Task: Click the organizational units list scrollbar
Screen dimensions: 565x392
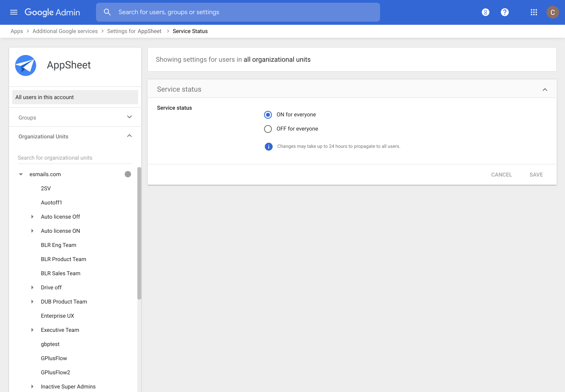Action: (139, 233)
